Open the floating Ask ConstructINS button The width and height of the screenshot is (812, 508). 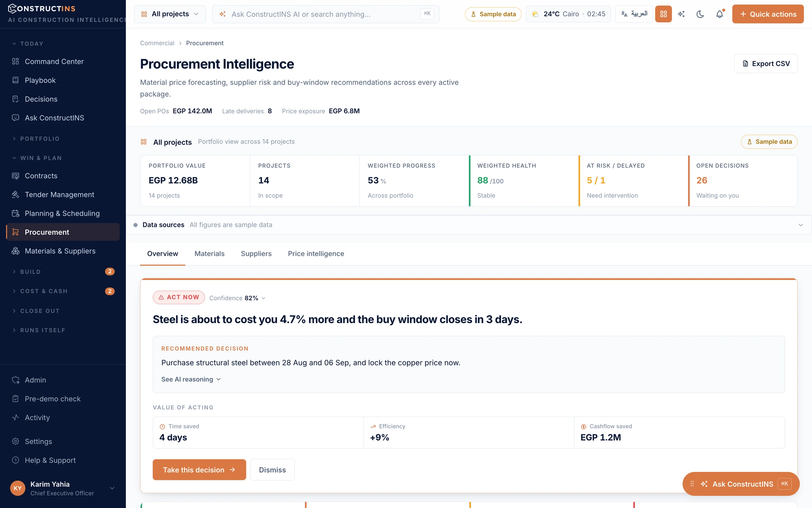pos(741,484)
